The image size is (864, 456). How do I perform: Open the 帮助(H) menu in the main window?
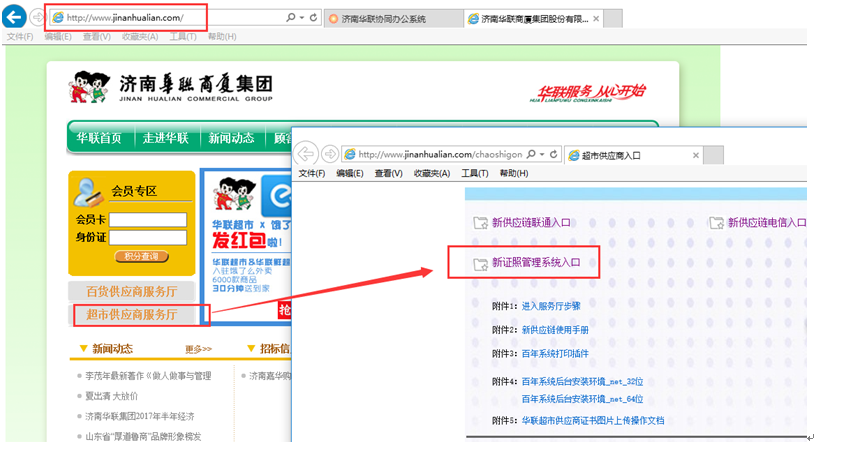[222, 36]
